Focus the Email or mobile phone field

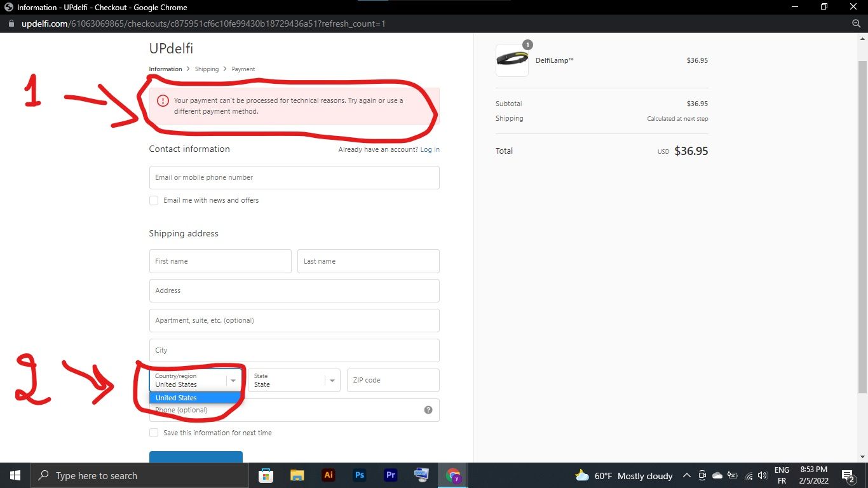(x=294, y=177)
